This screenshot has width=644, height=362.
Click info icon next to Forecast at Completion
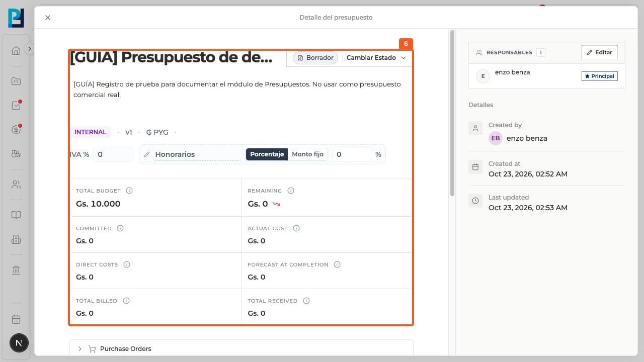tap(337, 264)
